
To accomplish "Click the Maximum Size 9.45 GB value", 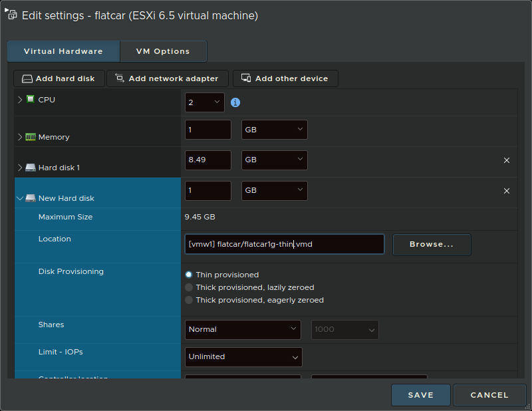I will 200,217.
